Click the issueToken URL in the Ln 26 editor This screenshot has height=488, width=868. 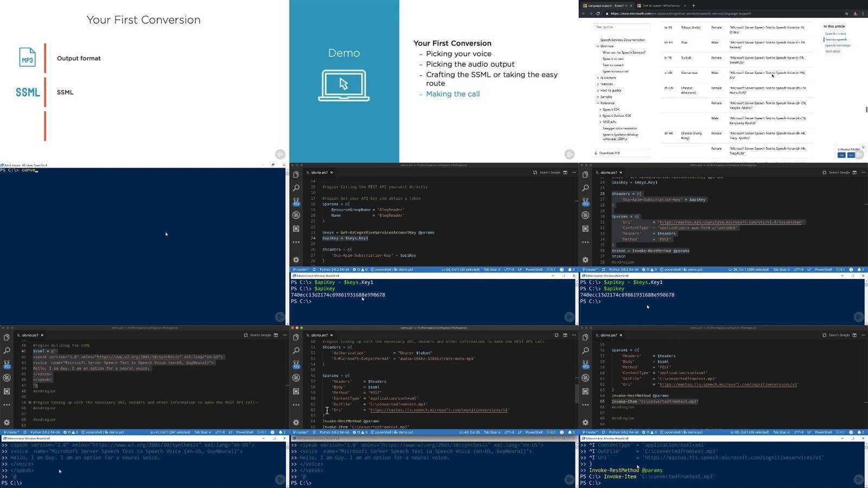click(x=731, y=222)
